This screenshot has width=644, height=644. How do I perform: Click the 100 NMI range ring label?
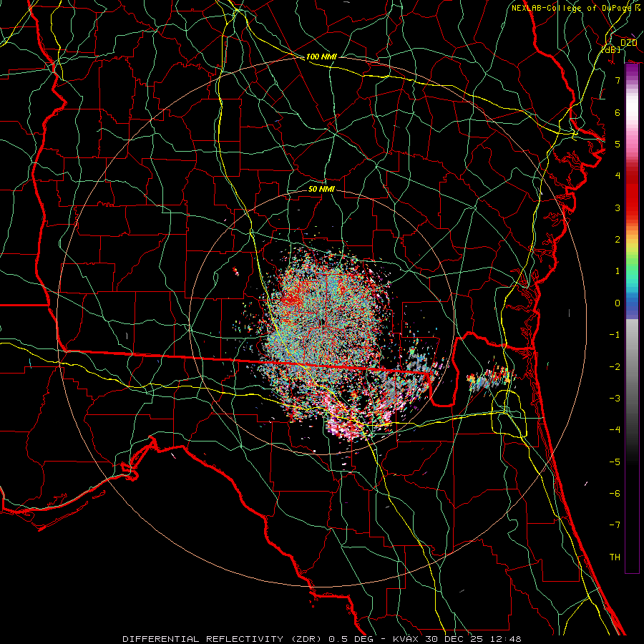(321, 57)
